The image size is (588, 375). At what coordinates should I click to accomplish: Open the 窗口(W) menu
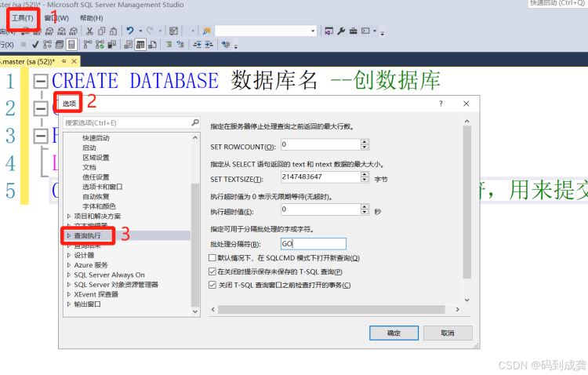(56, 18)
